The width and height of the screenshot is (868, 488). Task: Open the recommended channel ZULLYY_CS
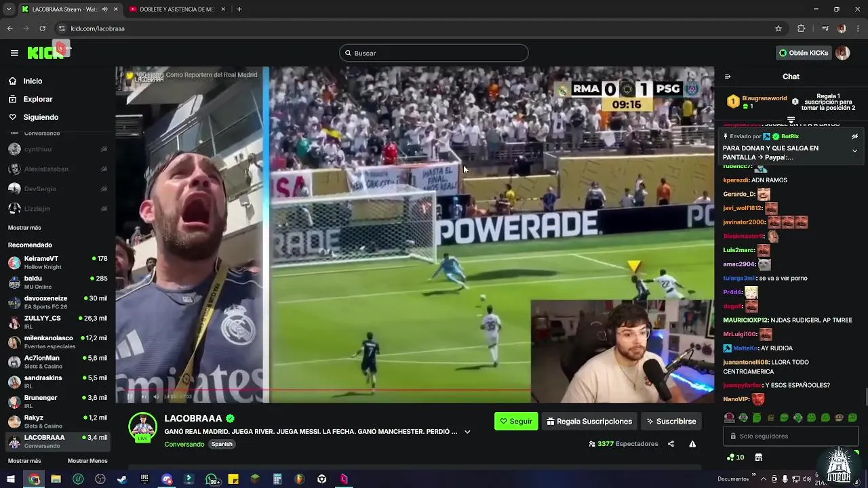[58, 322]
